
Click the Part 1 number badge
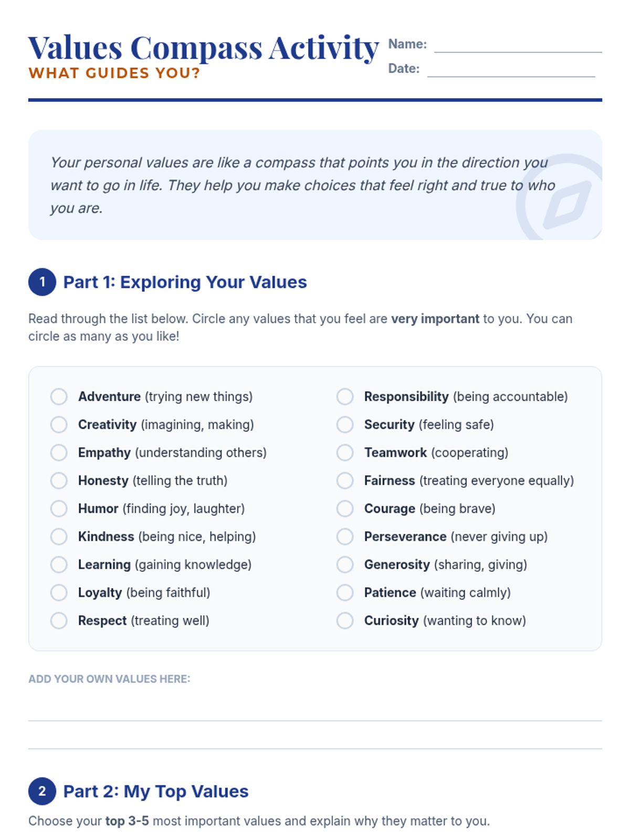pyautogui.click(x=42, y=282)
